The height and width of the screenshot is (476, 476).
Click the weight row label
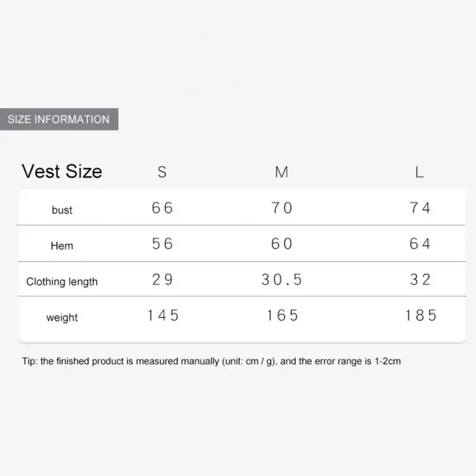tap(62, 317)
